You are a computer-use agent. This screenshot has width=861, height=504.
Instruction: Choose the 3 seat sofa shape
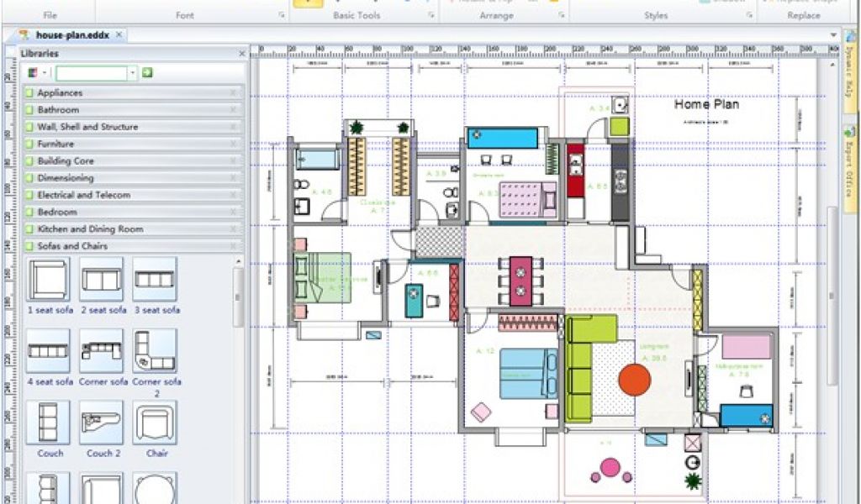155,280
